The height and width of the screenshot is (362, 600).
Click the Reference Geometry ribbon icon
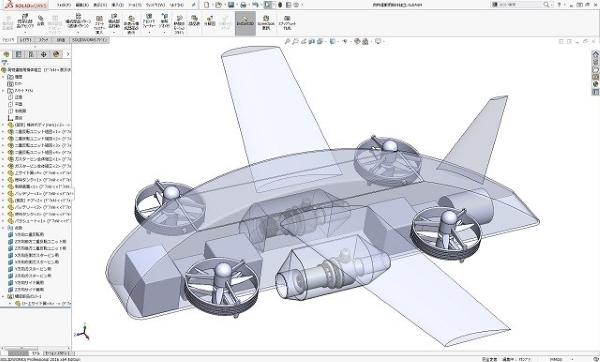pyautogui.click(x=165, y=21)
